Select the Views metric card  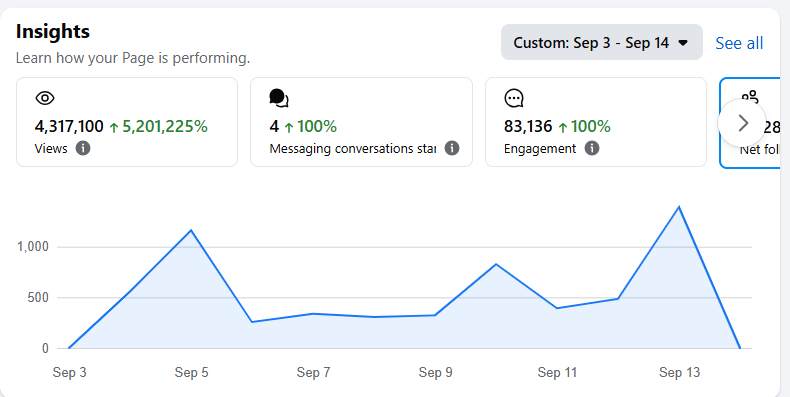click(127, 122)
